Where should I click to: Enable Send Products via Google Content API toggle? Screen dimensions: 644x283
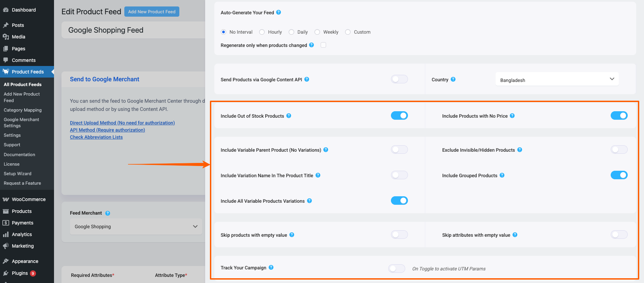[x=399, y=79]
